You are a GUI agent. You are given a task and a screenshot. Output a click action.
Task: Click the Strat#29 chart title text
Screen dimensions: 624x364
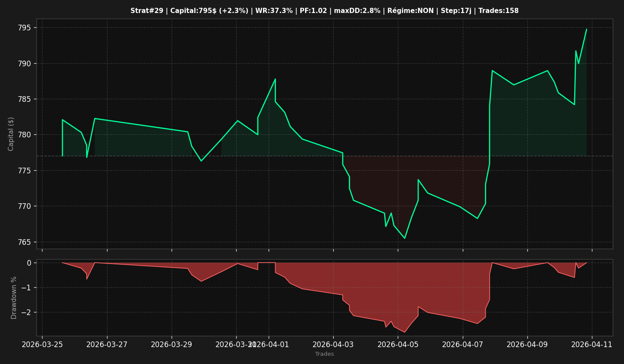pos(325,11)
